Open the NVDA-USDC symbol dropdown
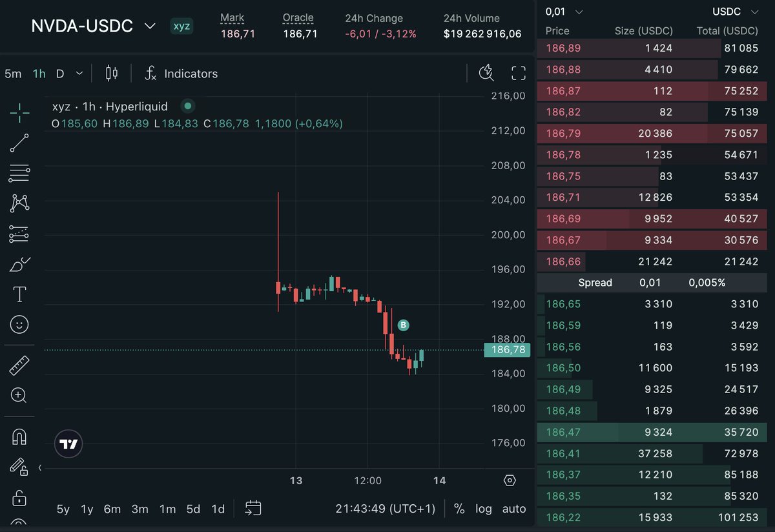 tap(149, 26)
